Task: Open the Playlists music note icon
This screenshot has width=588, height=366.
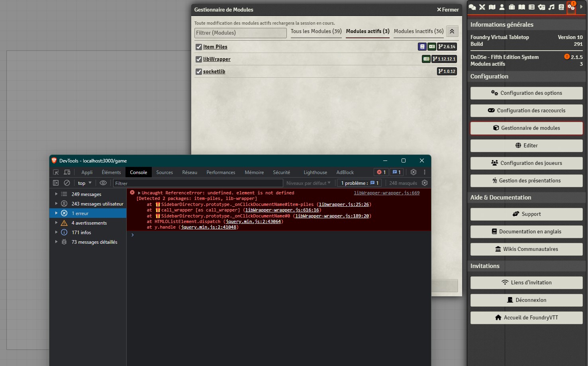Action: (x=551, y=7)
